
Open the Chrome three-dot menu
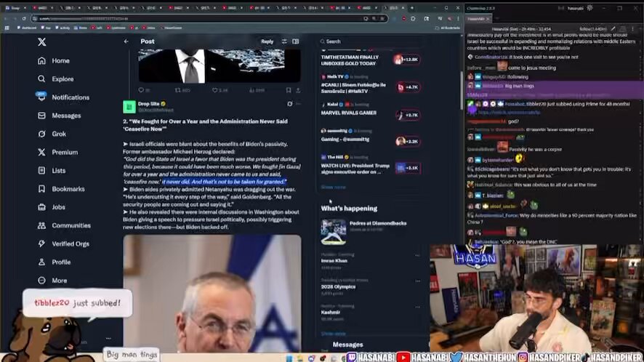[459, 18]
